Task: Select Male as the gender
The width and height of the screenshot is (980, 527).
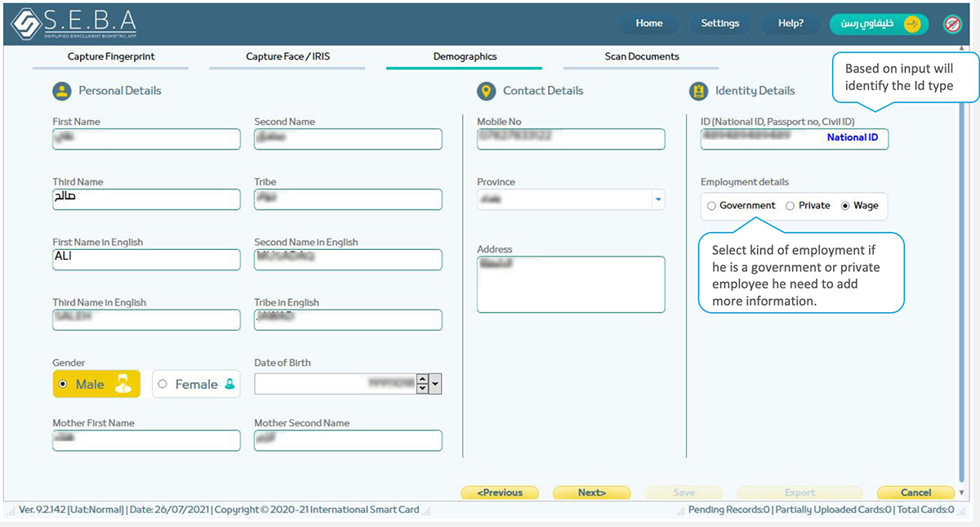Action: click(x=96, y=384)
